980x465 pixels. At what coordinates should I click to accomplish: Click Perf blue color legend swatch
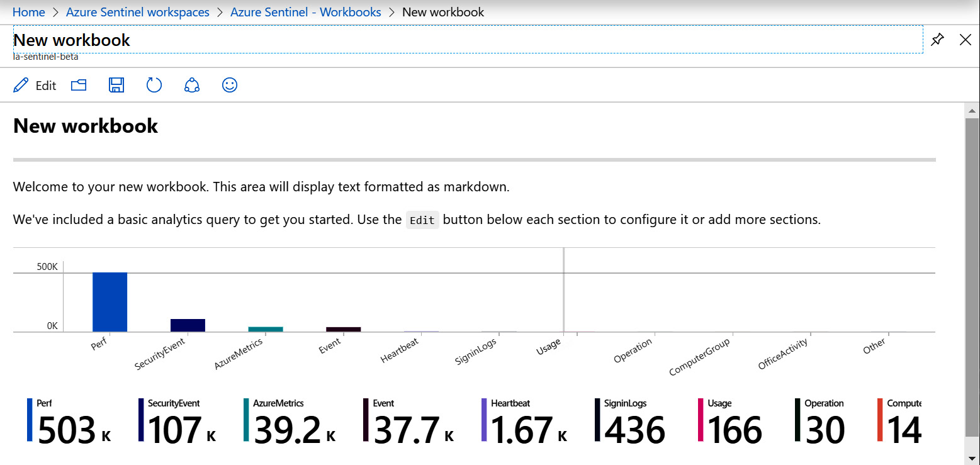pyautogui.click(x=30, y=420)
